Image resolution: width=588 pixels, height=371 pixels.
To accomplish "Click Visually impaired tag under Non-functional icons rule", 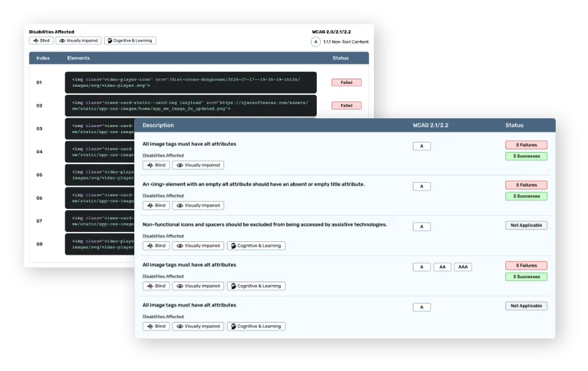I will 198,246.
